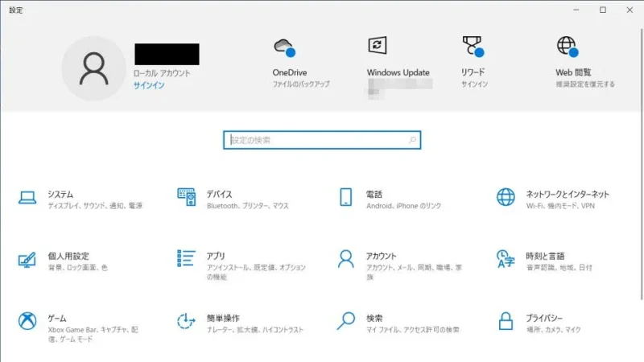This screenshot has height=362, width=644.
Task: Open 時刻と言語 (Time & Language) icon
Action: pos(506,259)
